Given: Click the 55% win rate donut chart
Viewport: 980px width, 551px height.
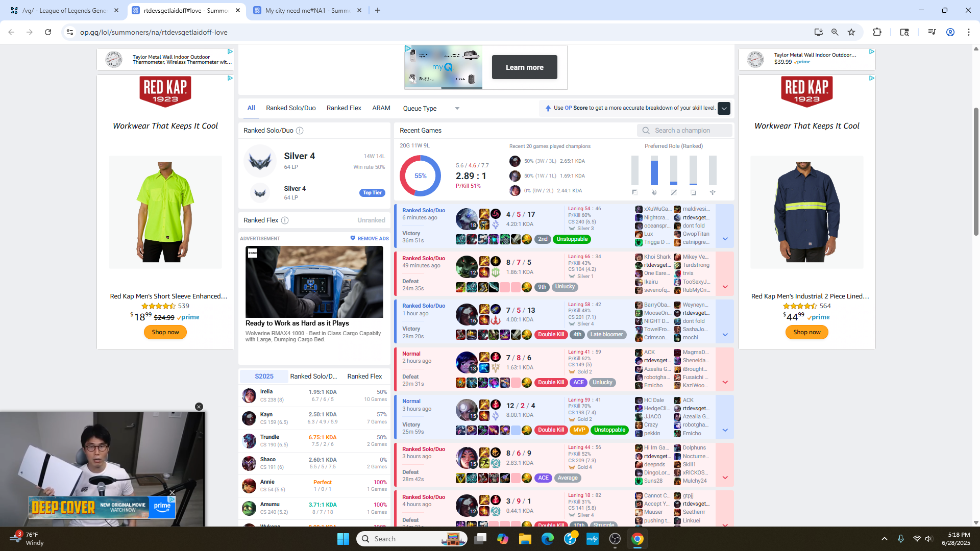Looking at the screenshot, I should click(420, 176).
